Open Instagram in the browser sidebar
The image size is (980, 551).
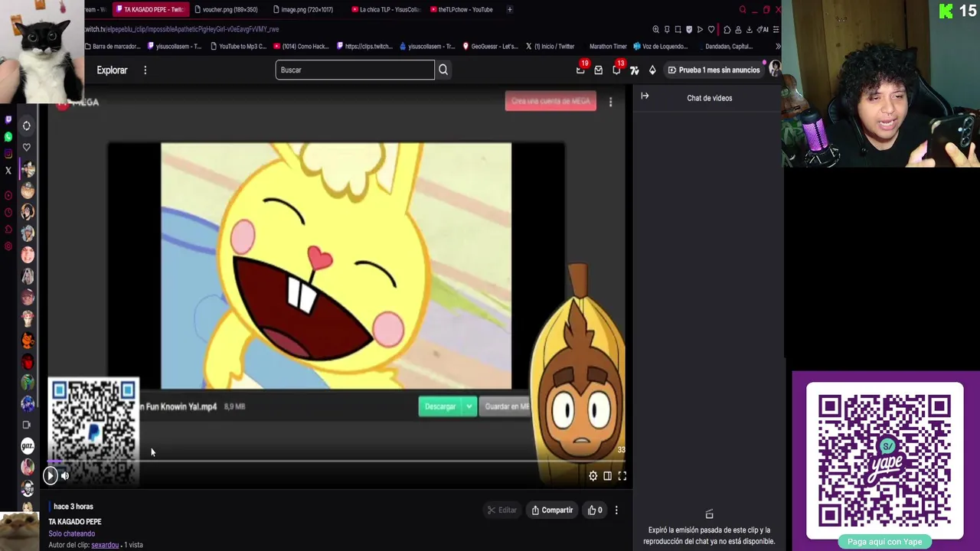[x=8, y=154]
